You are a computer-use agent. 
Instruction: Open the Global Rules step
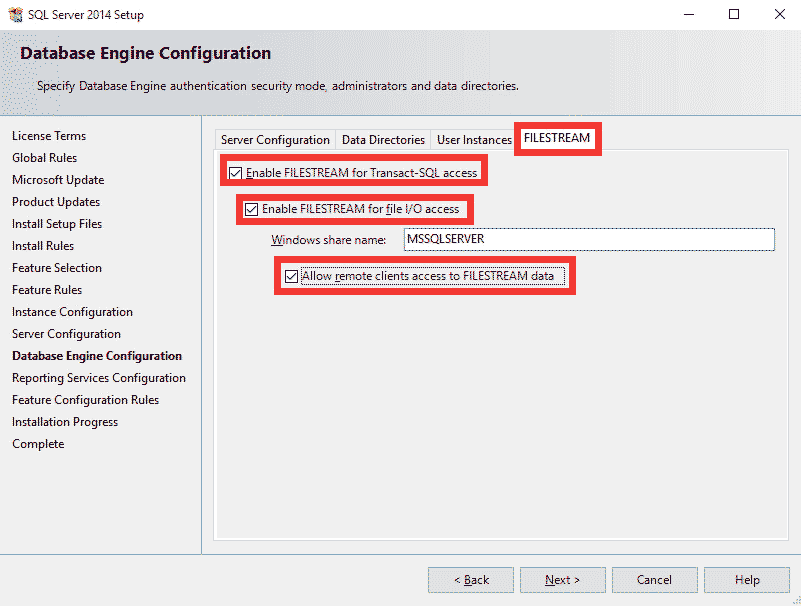coord(44,157)
